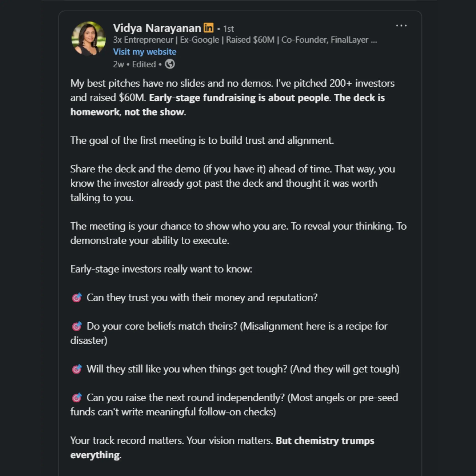476x476 pixels.
Task: Open the Vidya Narayanan name link
Action: coord(157,28)
